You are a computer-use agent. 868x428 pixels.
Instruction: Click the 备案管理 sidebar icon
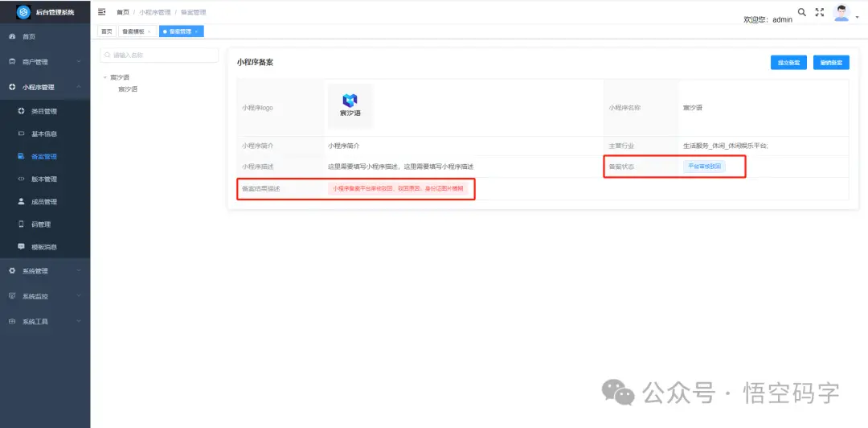pos(21,156)
